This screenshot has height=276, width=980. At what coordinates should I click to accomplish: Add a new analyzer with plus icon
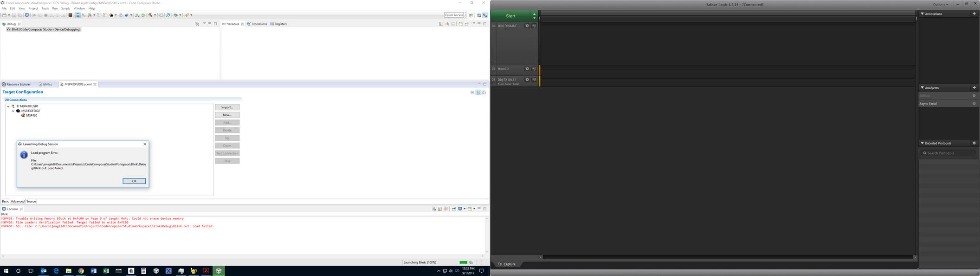point(974,87)
